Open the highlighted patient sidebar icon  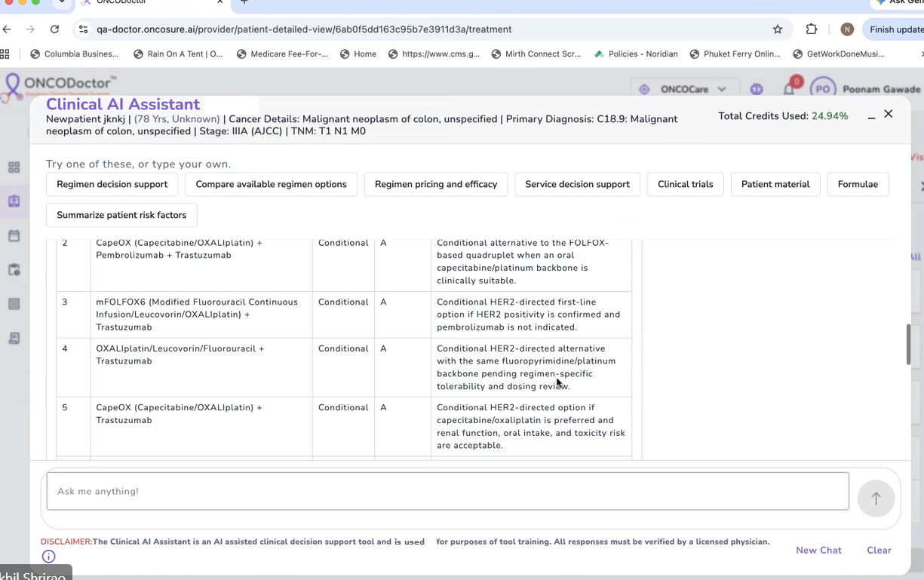[14, 201]
